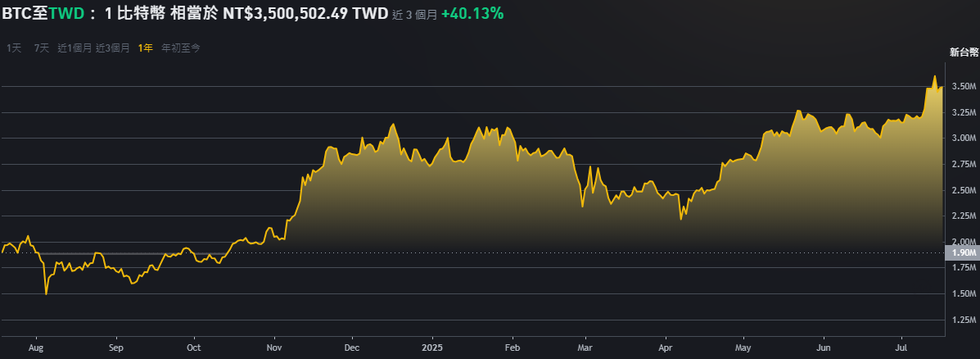Viewport: 980px width, 359px height.
Task: Switch chart to 近1個月 range
Action: tap(75, 48)
